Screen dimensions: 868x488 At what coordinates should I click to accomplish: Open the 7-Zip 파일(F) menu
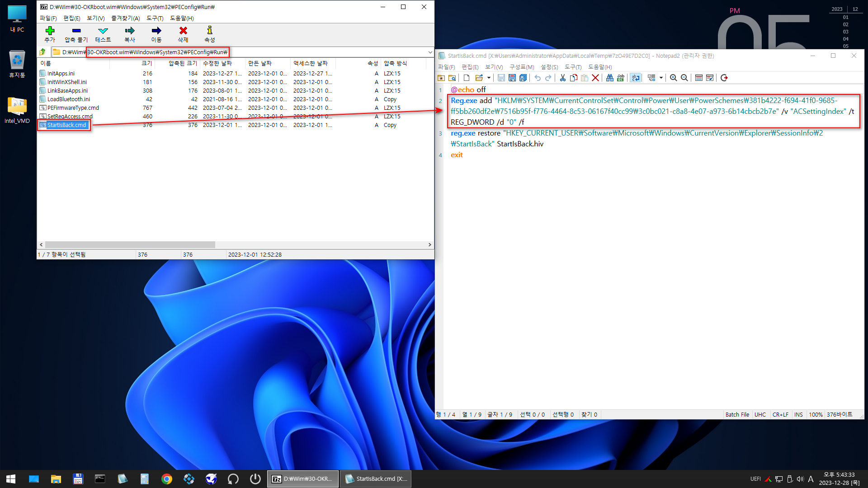[48, 18]
